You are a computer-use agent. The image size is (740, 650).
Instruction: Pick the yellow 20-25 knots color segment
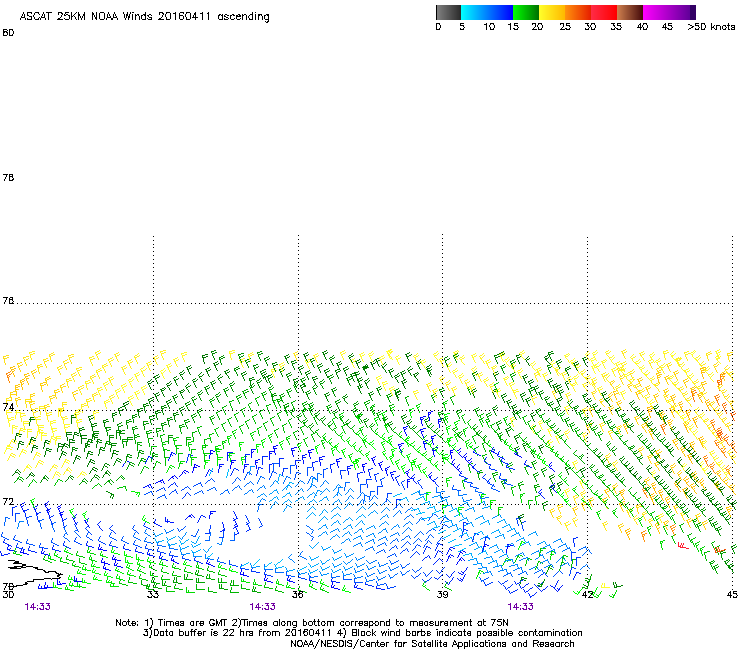(x=552, y=12)
